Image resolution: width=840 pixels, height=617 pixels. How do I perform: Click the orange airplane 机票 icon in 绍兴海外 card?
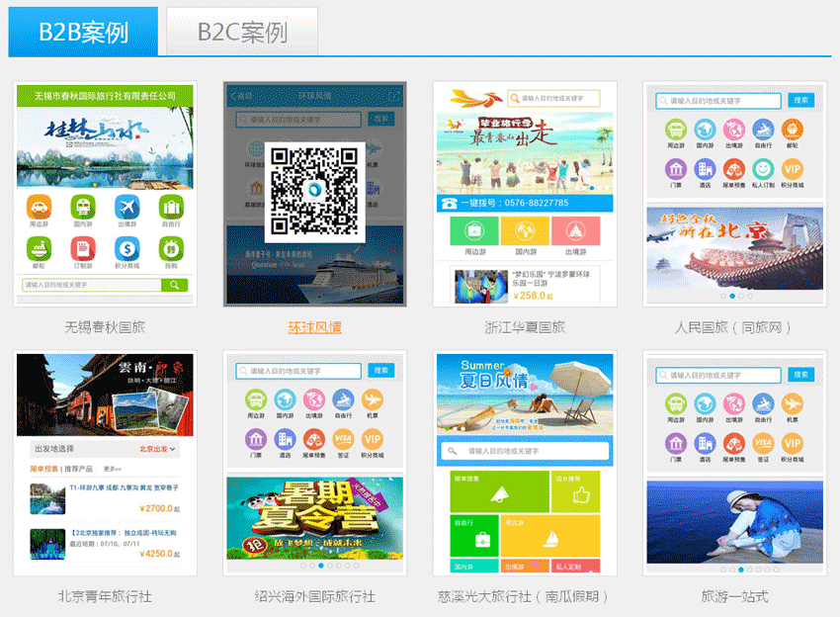pyautogui.click(x=372, y=399)
